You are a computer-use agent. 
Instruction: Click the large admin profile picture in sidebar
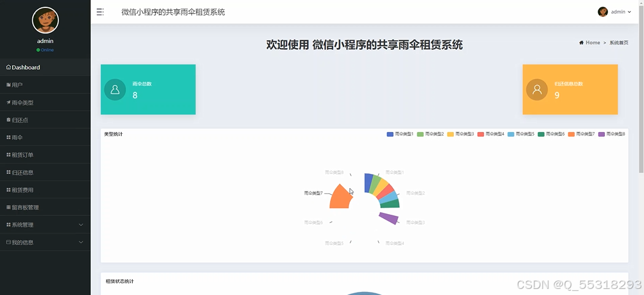[45, 20]
